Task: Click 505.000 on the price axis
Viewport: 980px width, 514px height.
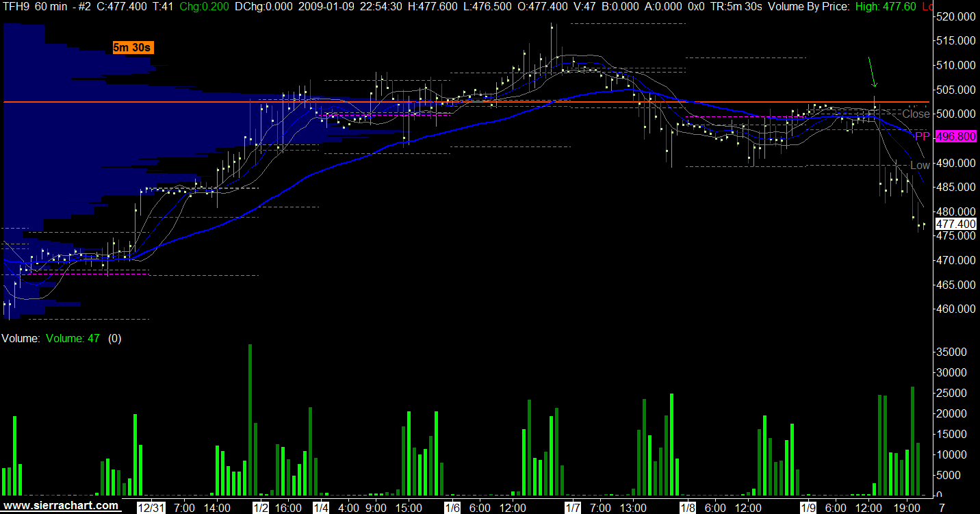Action: coord(955,90)
